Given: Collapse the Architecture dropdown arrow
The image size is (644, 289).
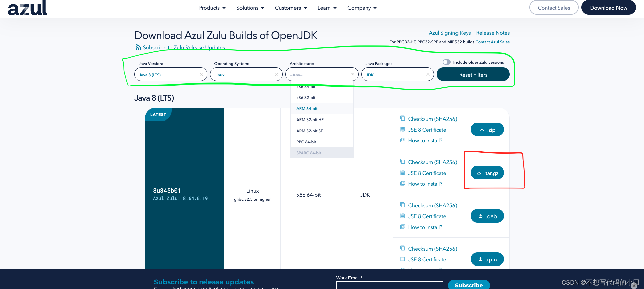Looking at the screenshot, I should pyautogui.click(x=352, y=74).
